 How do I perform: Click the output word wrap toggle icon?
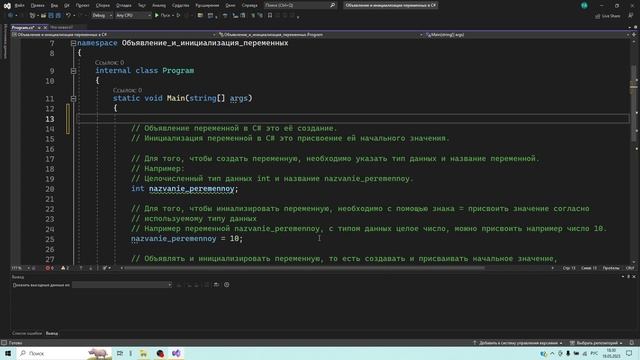(x=216, y=285)
